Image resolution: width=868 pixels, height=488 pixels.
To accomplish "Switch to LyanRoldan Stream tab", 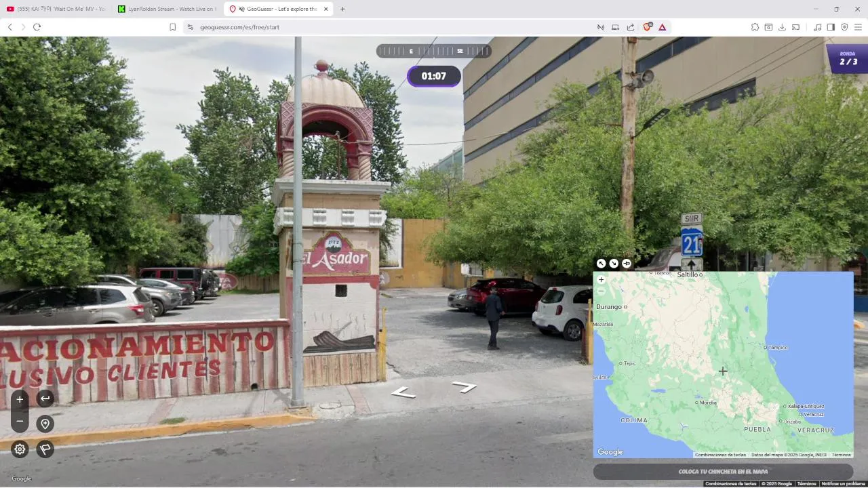I will pos(166,9).
